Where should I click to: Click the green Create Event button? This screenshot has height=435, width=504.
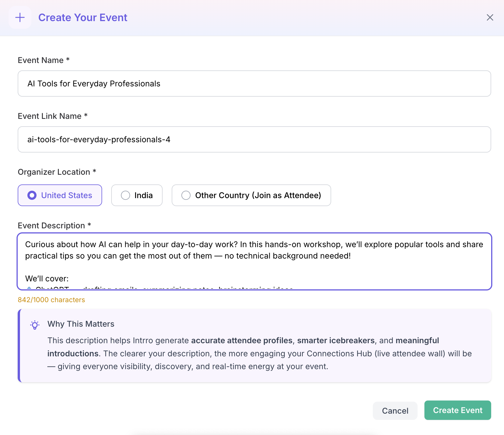pyautogui.click(x=458, y=410)
